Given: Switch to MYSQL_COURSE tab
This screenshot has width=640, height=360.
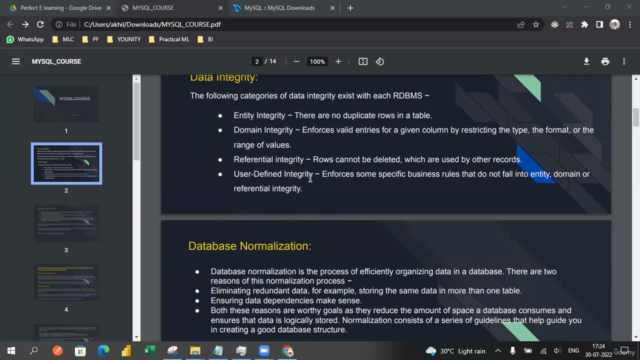Looking at the screenshot, I should 172,8.
